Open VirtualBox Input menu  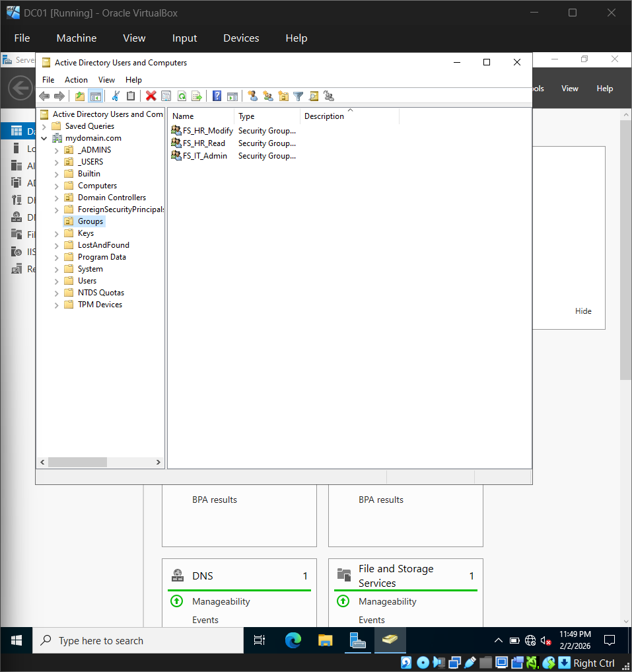[184, 38]
